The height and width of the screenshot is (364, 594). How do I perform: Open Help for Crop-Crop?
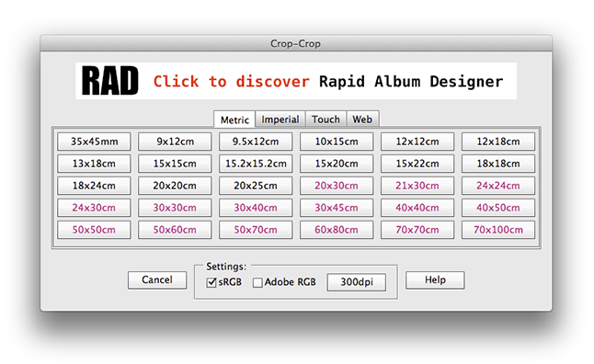click(435, 280)
